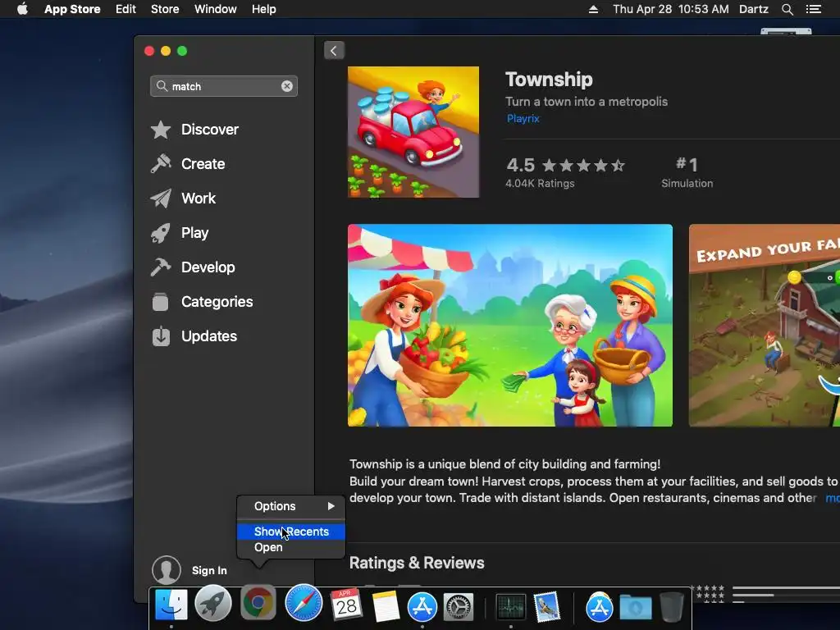
Task: Open the Applications folder in the Dock
Action: [599, 607]
